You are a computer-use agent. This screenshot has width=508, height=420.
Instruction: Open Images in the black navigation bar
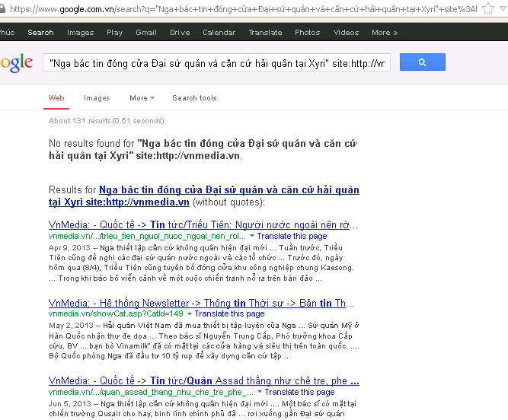tap(80, 33)
